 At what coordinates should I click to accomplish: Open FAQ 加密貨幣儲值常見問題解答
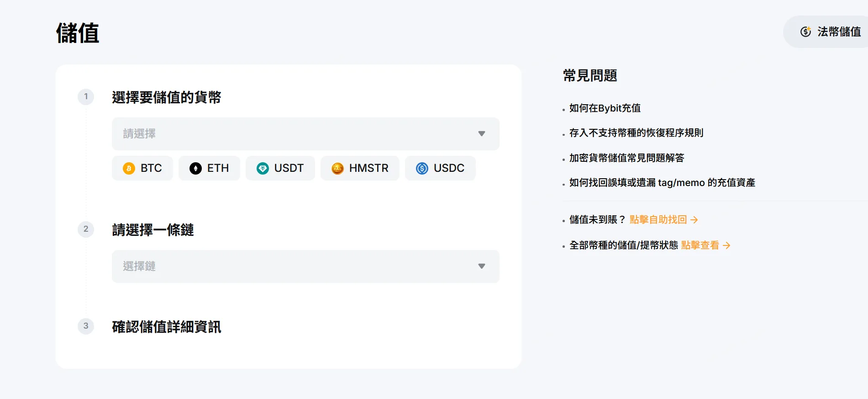[x=626, y=158]
